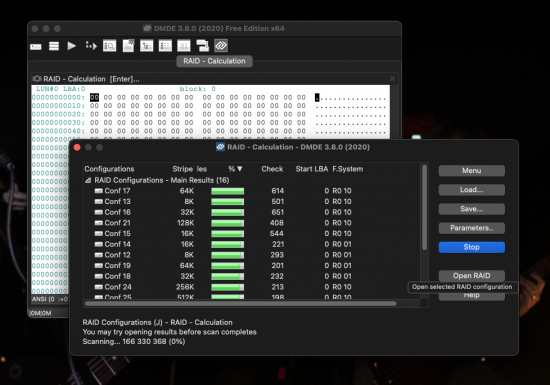Screen dimensions: 550x385
Task: Click the Conf 14 drive icon
Action: pyautogui.click(x=99, y=244)
